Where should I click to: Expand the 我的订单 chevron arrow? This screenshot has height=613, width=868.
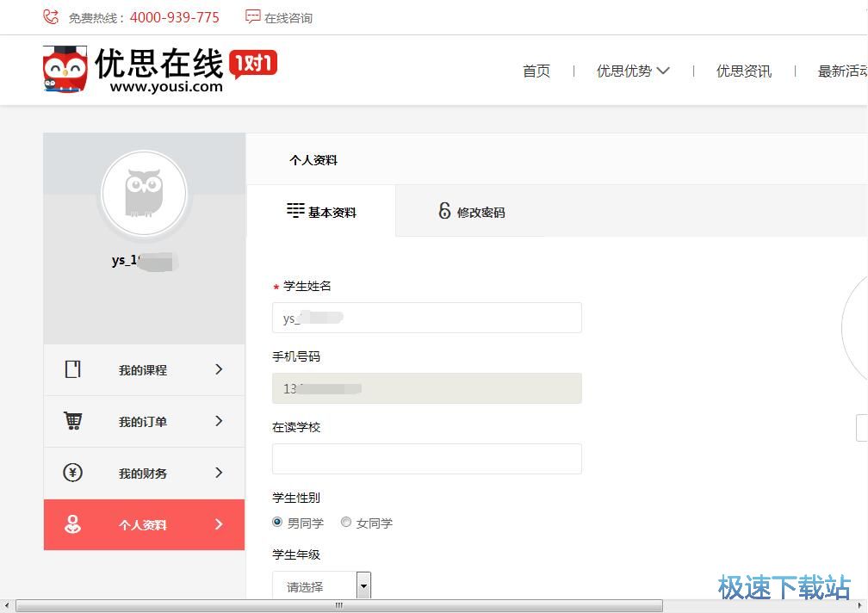pos(219,421)
